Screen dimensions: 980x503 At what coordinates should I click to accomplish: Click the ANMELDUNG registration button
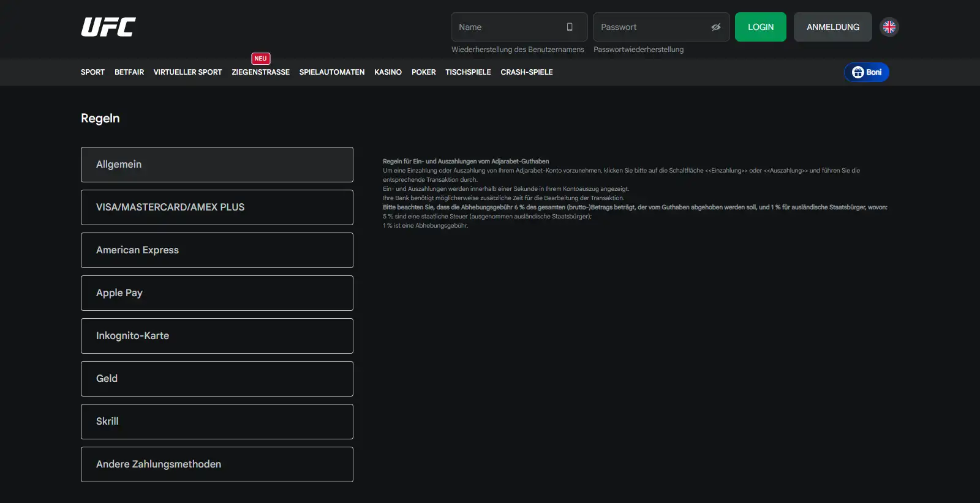833,27
